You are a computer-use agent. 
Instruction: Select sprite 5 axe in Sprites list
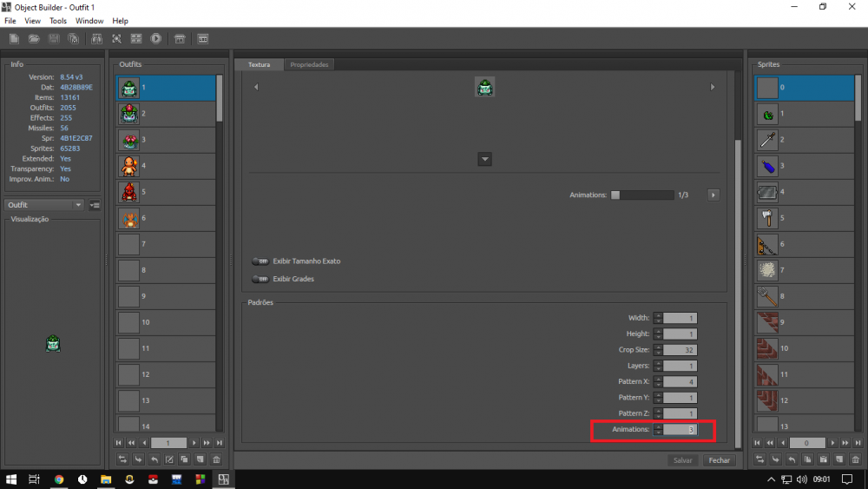(x=805, y=218)
